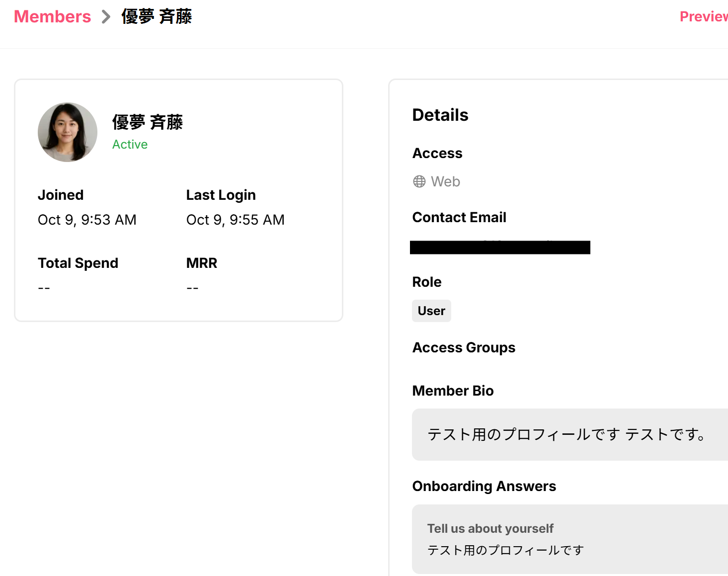Click the breadcrumb chevron separator
This screenshot has height=576, width=728.
coord(105,17)
